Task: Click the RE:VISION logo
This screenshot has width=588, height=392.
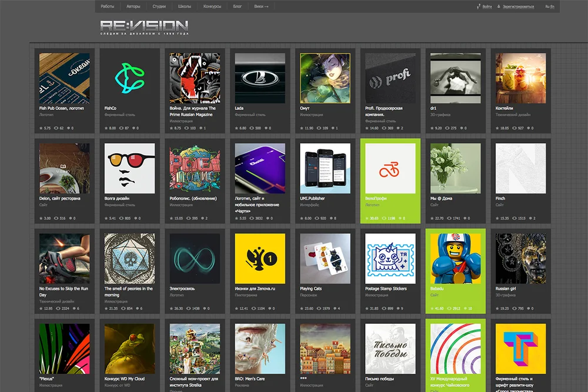Action: coord(144,27)
